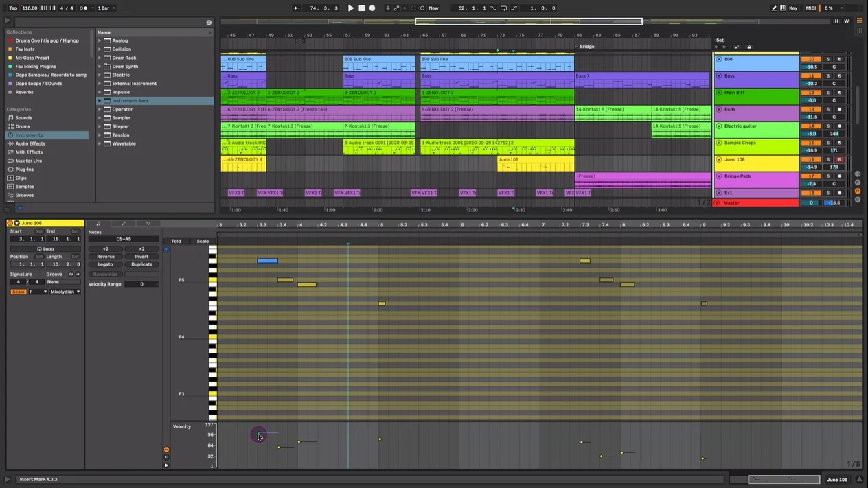Toggle the Loop switch for the clip

(x=45, y=249)
